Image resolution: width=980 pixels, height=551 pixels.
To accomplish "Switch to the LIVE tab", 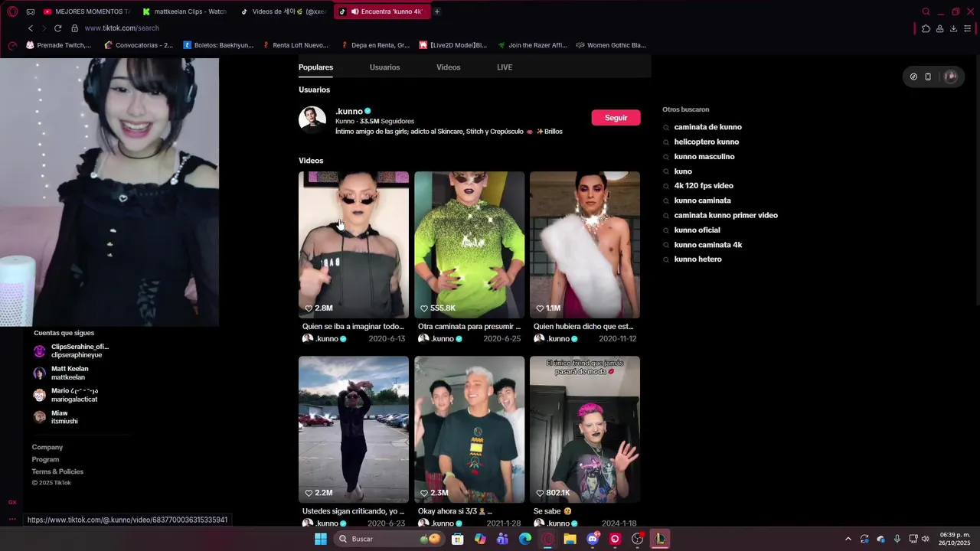I will (x=505, y=67).
